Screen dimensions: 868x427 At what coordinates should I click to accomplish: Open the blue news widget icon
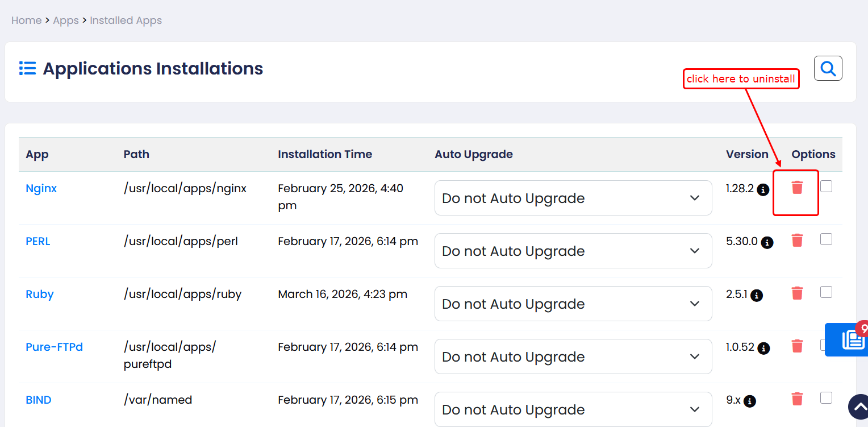click(x=852, y=339)
